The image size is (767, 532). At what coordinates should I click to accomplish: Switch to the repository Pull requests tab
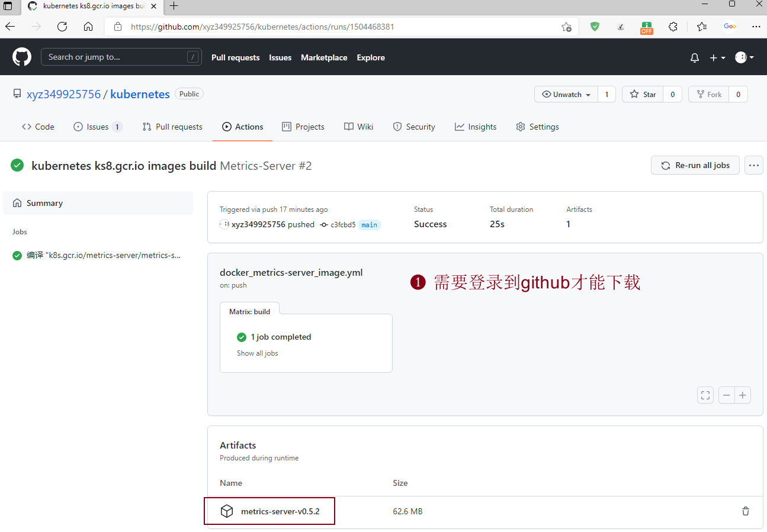point(172,127)
